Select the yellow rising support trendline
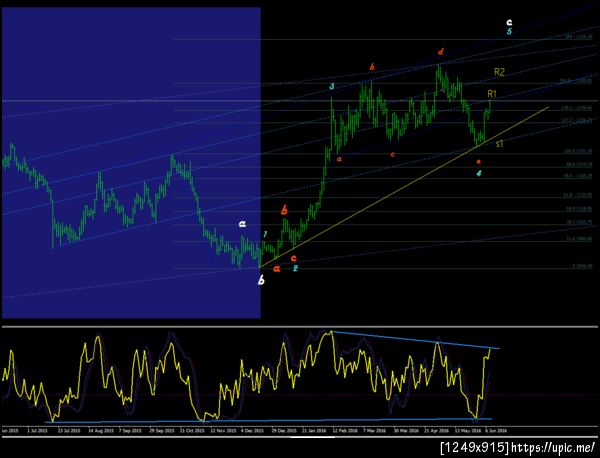The height and width of the screenshot is (458, 600). (404, 187)
